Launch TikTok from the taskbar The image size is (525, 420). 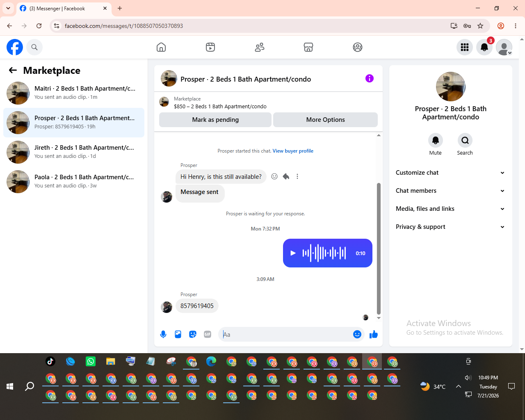[50, 361]
